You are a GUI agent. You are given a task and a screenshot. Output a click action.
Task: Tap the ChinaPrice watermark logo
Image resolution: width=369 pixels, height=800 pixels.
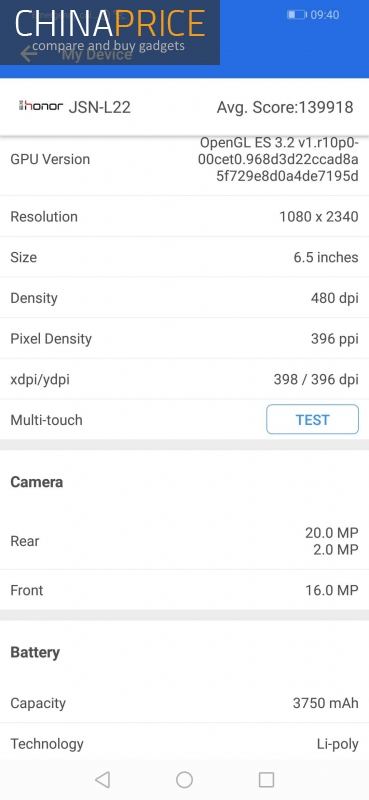[110, 32]
